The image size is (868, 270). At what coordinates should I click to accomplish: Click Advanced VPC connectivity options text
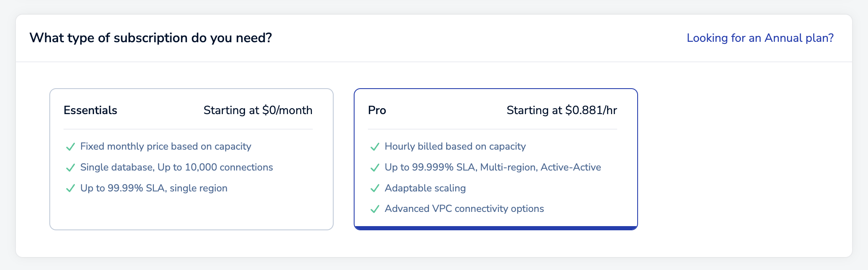coord(464,209)
